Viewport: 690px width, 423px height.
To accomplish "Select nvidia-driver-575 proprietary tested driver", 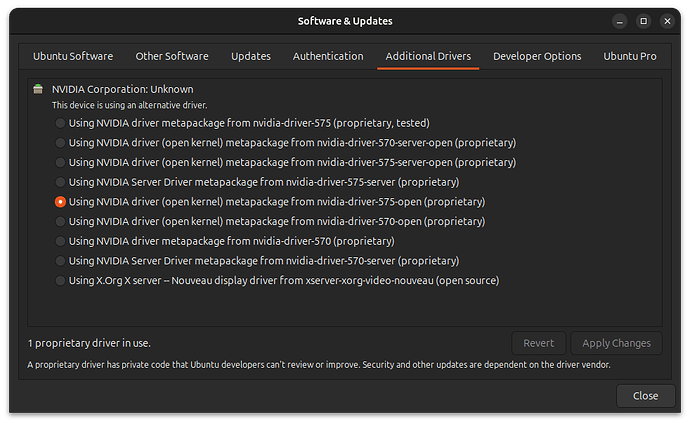I will click(x=61, y=123).
